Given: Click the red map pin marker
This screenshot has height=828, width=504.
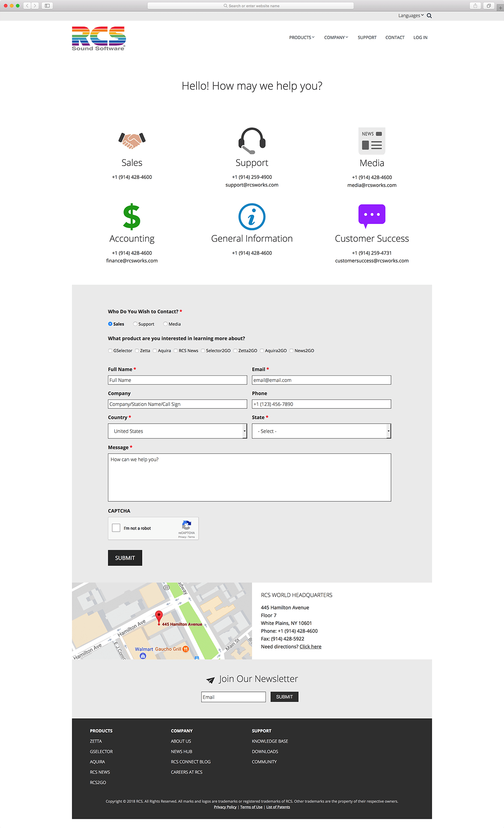Looking at the screenshot, I should pyautogui.click(x=159, y=617).
